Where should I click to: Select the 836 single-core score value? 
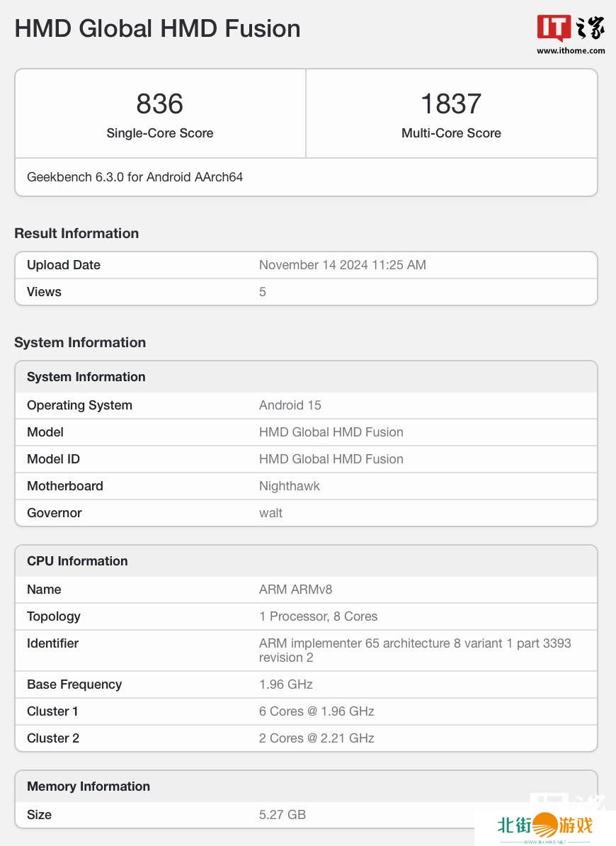pyautogui.click(x=160, y=104)
